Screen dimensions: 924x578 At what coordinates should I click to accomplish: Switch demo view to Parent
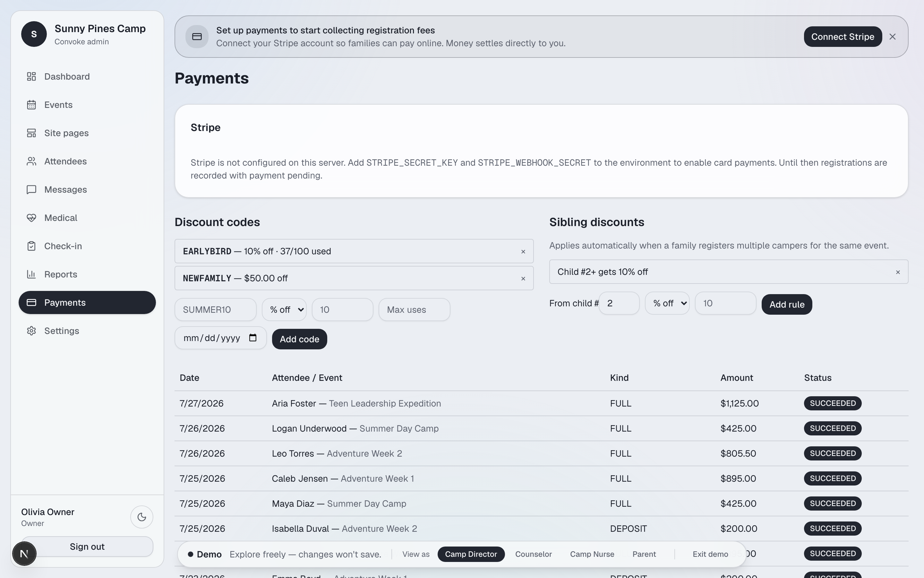pyautogui.click(x=644, y=554)
